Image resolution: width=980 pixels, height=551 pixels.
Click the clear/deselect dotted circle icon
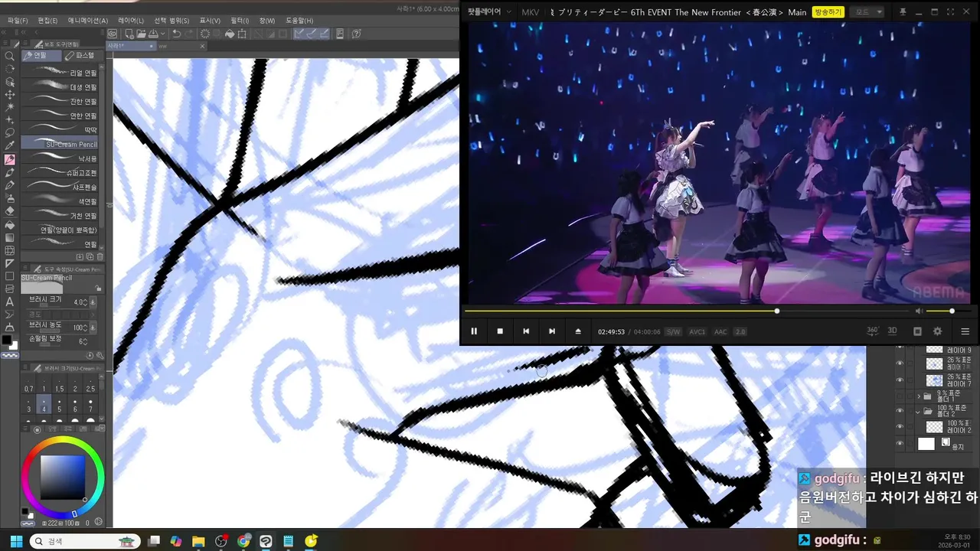(205, 34)
